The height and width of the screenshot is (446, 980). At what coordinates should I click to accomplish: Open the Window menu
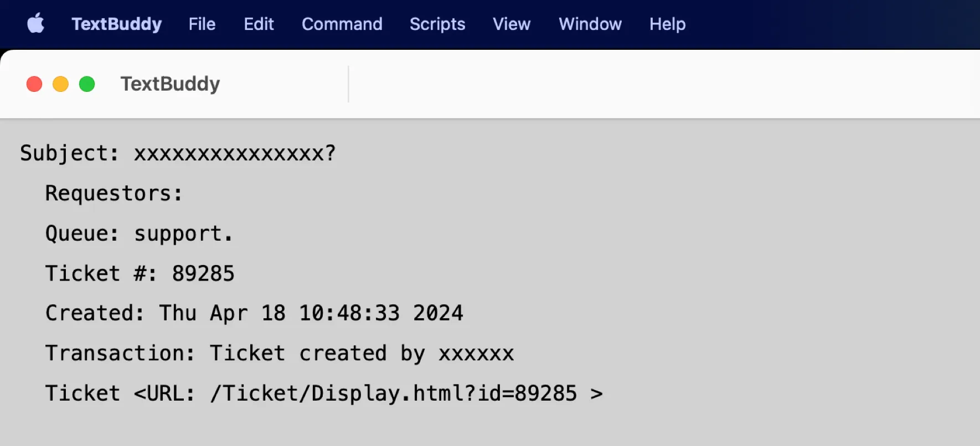click(590, 24)
